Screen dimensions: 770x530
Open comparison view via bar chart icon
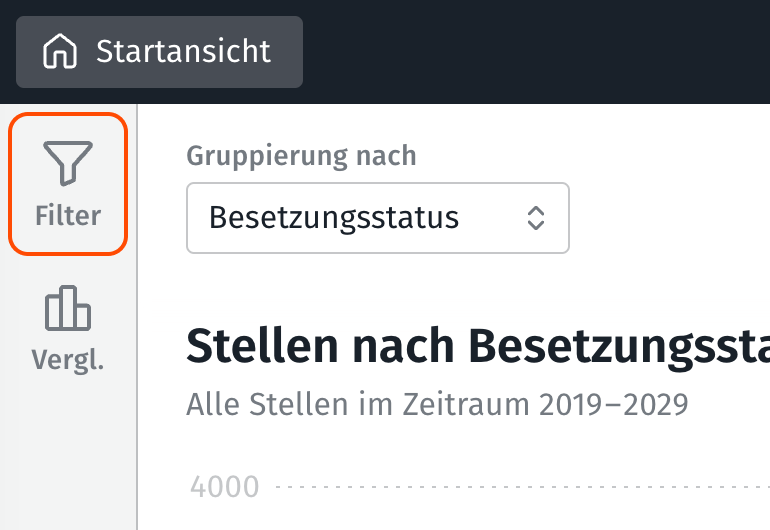(68, 308)
